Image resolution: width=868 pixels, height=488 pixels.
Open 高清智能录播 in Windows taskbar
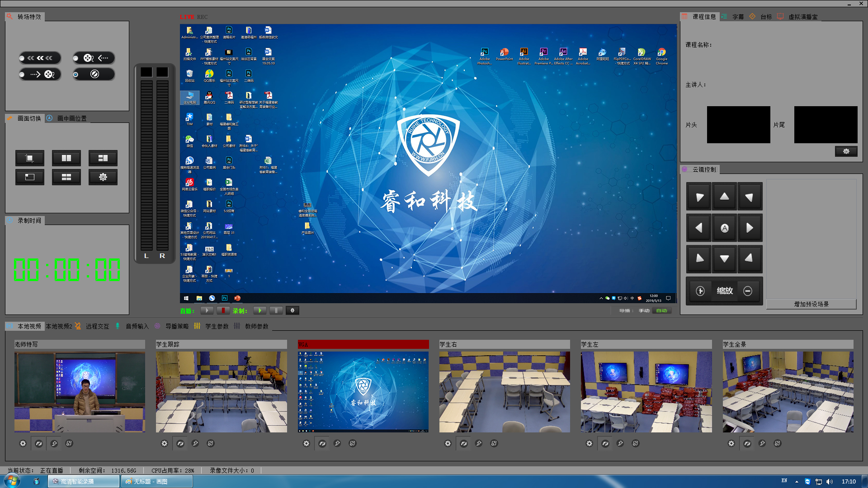click(84, 481)
